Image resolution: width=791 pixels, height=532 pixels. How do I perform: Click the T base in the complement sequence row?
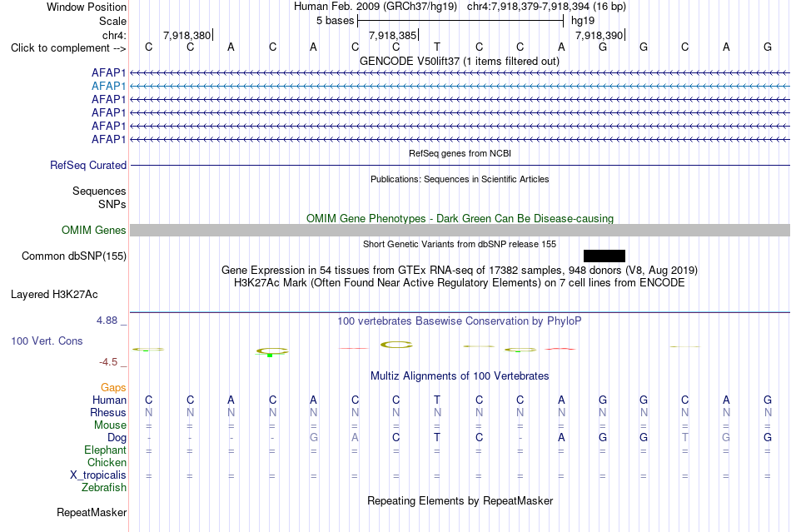pyautogui.click(x=437, y=47)
